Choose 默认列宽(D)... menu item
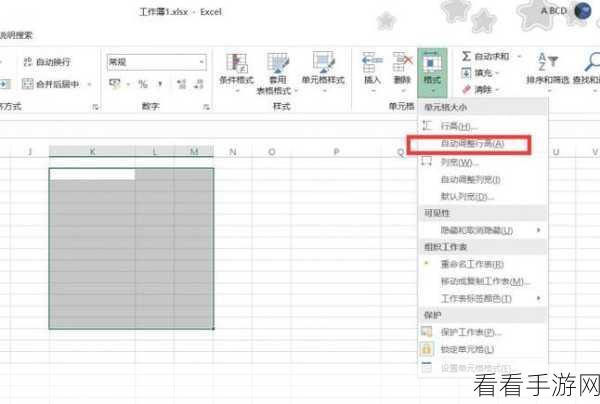 pos(467,197)
